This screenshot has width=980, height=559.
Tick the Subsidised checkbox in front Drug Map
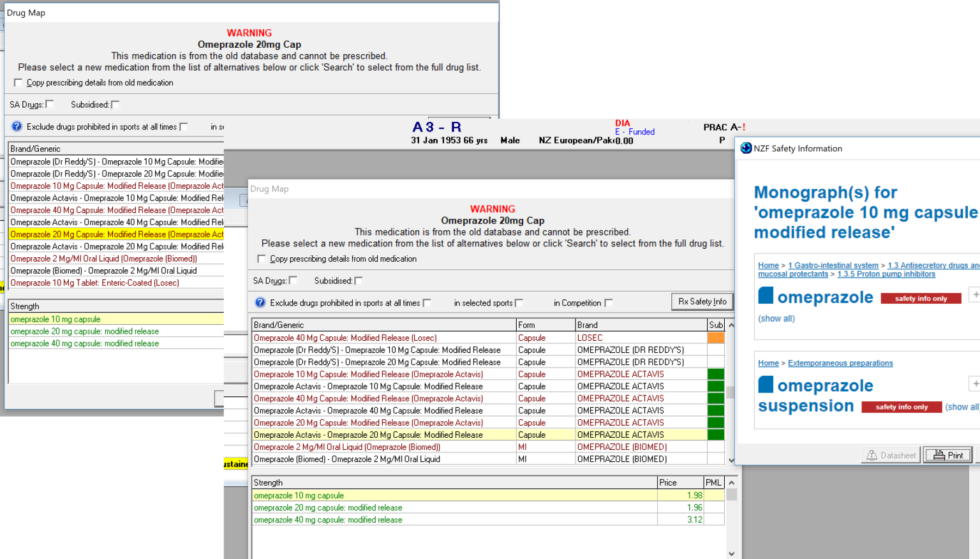[359, 281]
